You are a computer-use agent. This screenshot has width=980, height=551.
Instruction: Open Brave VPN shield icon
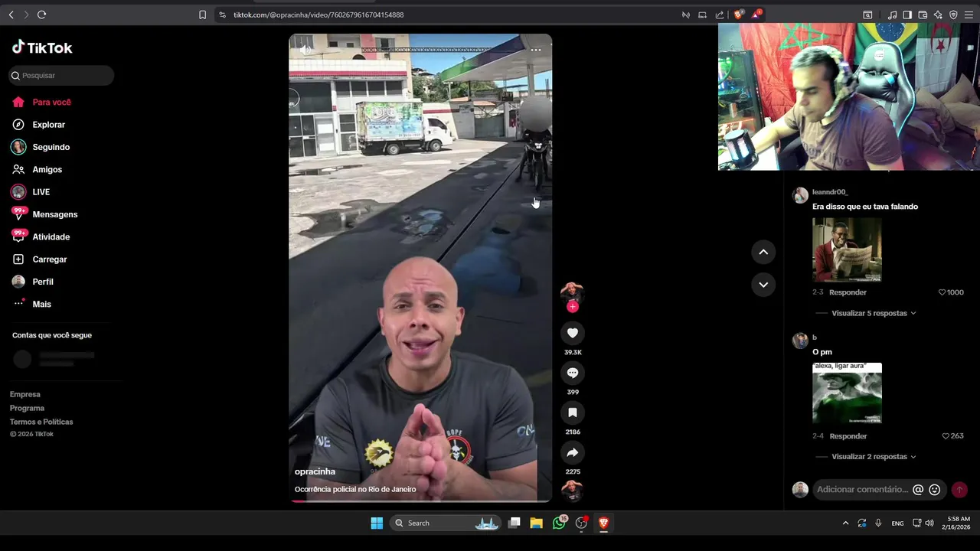(953, 15)
